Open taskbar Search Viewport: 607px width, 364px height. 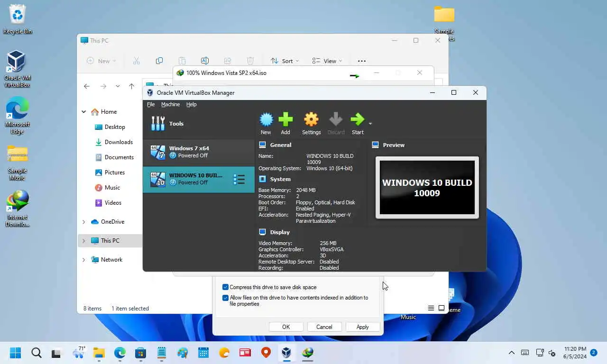tap(36, 353)
